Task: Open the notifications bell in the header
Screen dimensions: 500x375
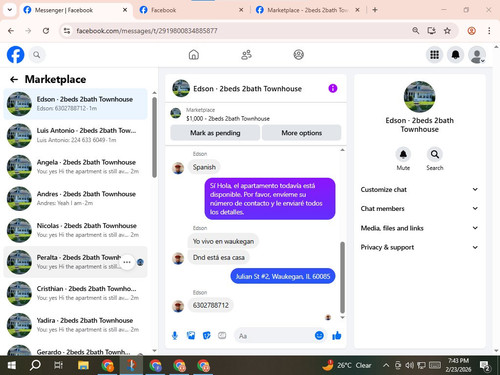Action: click(455, 55)
